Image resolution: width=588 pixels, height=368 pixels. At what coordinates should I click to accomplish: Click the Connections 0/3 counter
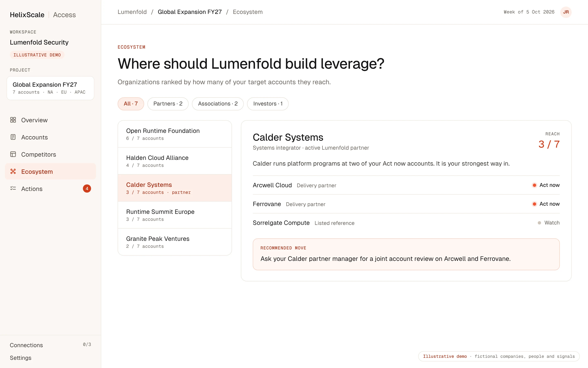(87, 344)
